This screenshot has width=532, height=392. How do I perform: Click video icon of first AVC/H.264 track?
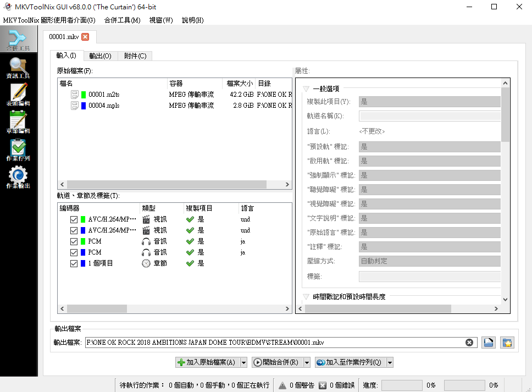coord(146,219)
